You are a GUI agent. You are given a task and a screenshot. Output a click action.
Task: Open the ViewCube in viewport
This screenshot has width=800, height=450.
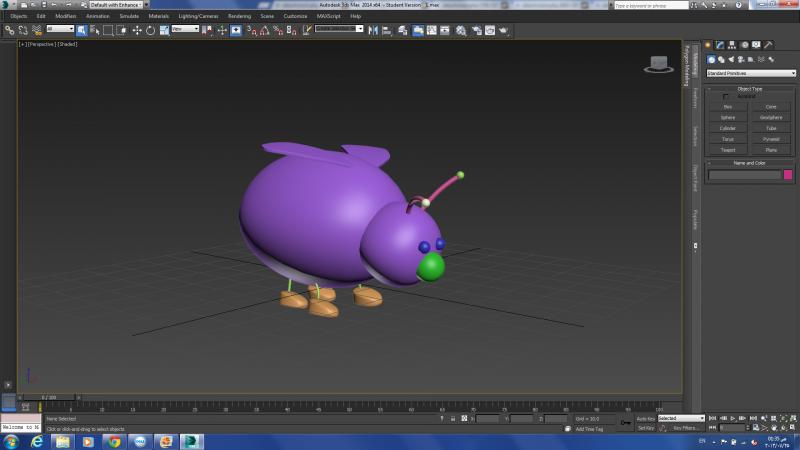659,64
